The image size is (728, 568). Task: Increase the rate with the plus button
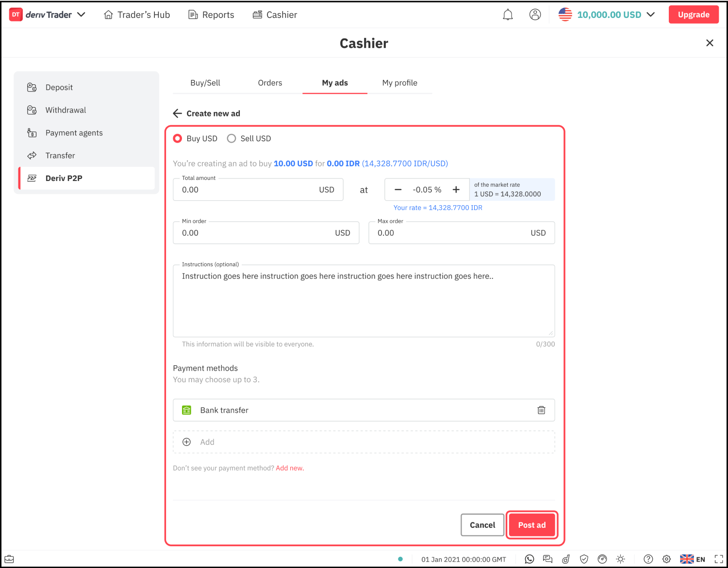(456, 190)
